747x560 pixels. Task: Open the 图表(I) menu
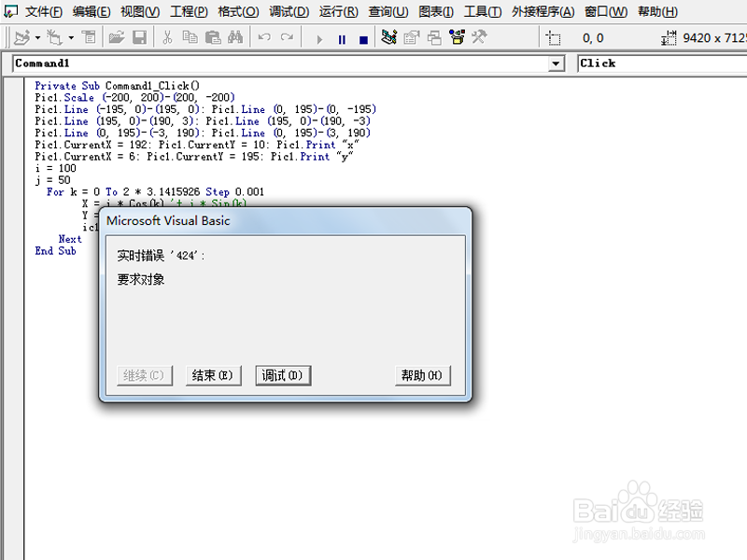[436, 11]
